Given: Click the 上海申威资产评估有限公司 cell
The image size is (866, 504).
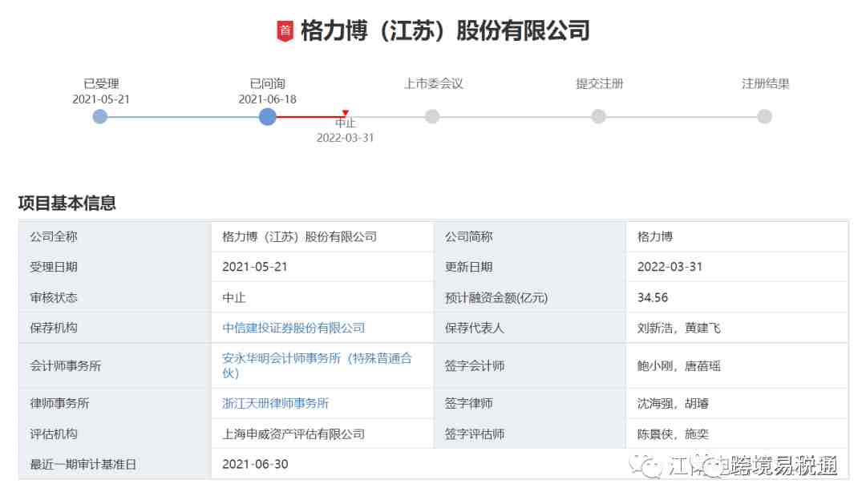Looking at the screenshot, I should pos(322,434).
